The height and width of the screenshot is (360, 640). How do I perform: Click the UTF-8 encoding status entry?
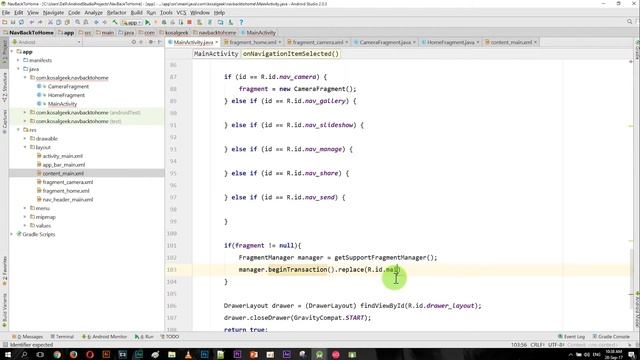(555, 345)
